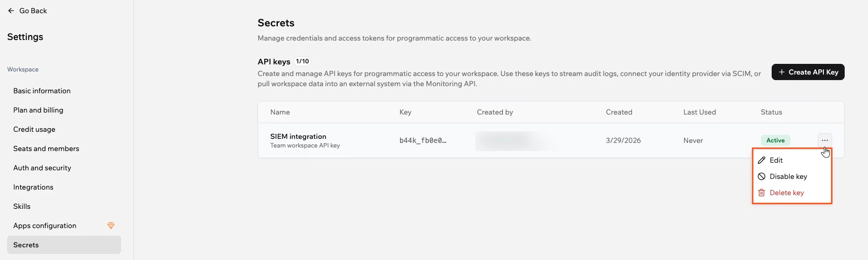Choose Delete key from the menu
Image resolution: width=868 pixels, height=260 pixels.
coord(792,193)
